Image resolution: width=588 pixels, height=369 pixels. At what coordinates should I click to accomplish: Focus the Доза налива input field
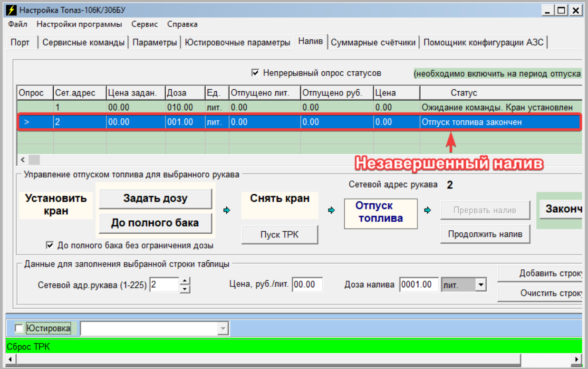[x=420, y=284]
